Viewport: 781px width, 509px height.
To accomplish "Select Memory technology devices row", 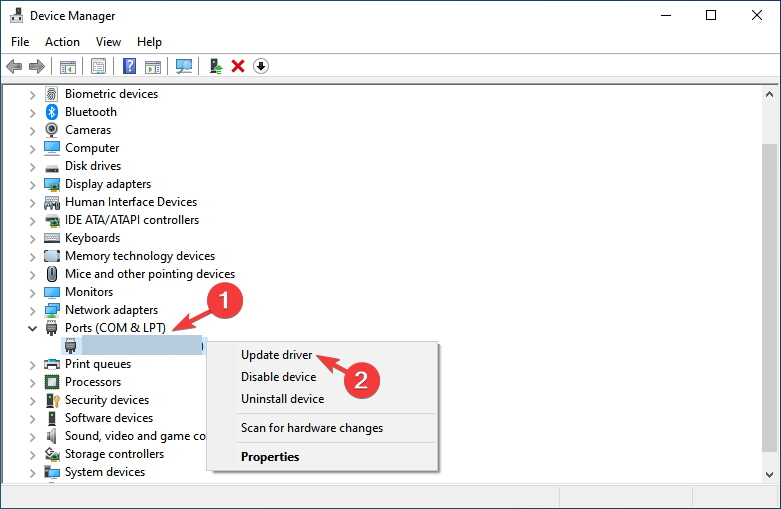I will (x=140, y=256).
